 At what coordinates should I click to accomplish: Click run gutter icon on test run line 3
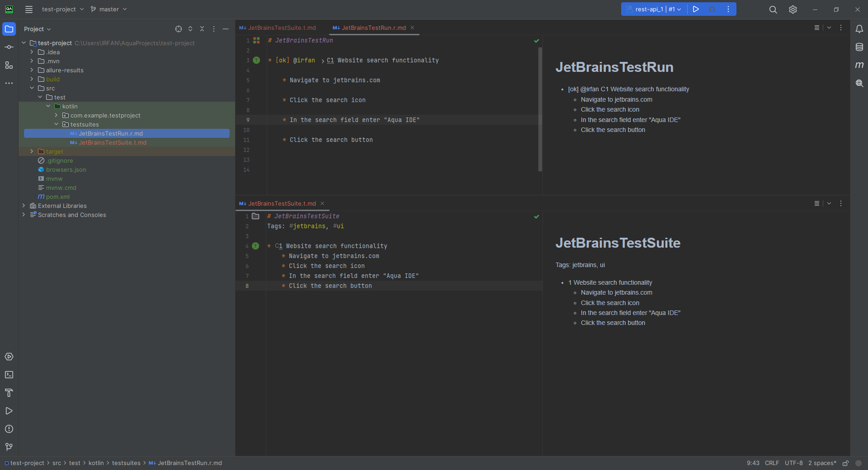click(x=256, y=60)
